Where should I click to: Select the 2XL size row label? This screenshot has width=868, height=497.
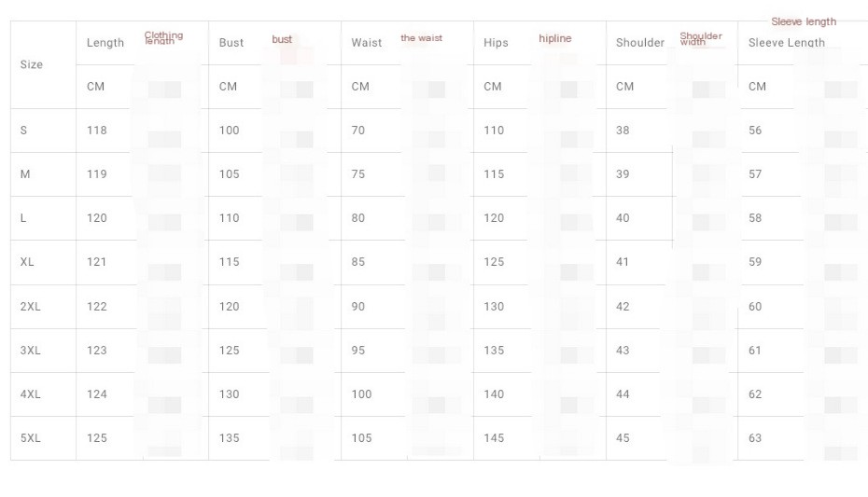tap(30, 307)
